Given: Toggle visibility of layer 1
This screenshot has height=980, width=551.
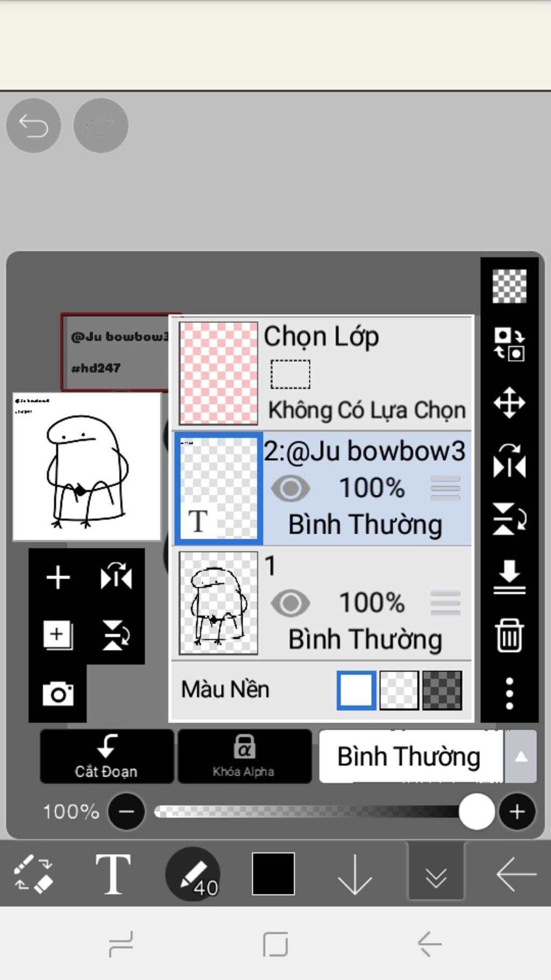Looking at the screenshot, I should pyautogui.click(x=290, y=603).
